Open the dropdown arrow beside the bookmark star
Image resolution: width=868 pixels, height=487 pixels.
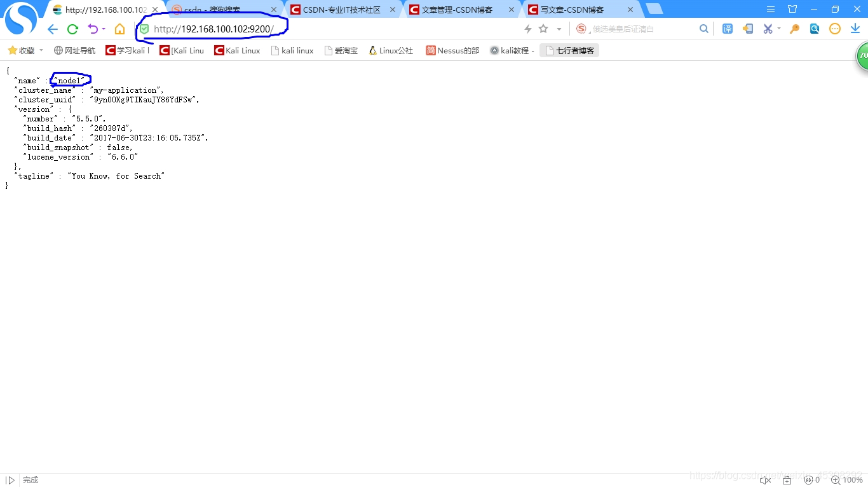[x=559, y=29]
